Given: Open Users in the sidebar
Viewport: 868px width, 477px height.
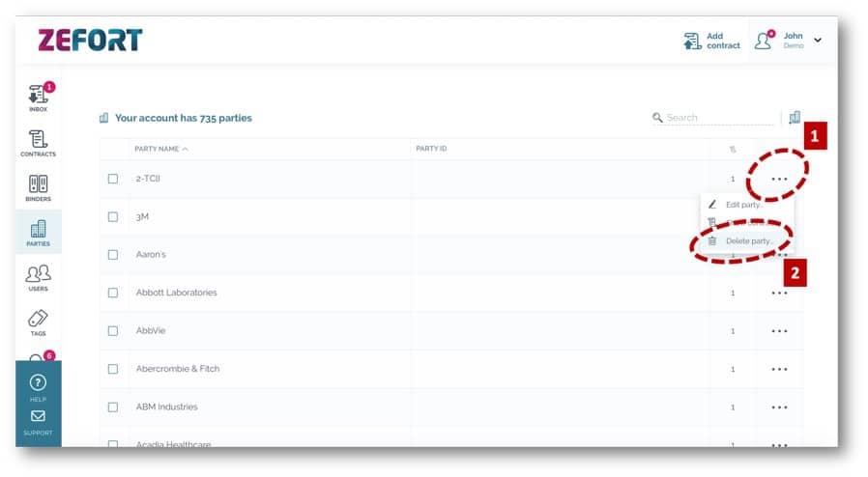Looking at the screenshot, I should (x=39, y=277).
